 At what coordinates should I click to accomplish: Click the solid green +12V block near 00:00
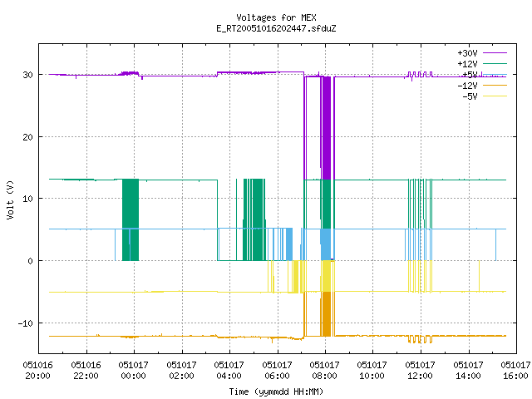(131, 219)
